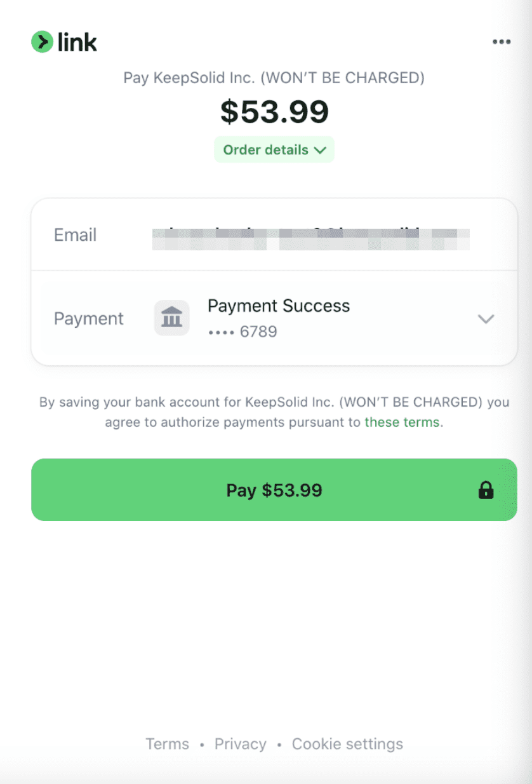Select the blurred email address field
Screen dimensions: 532x784
pos(310,236)
